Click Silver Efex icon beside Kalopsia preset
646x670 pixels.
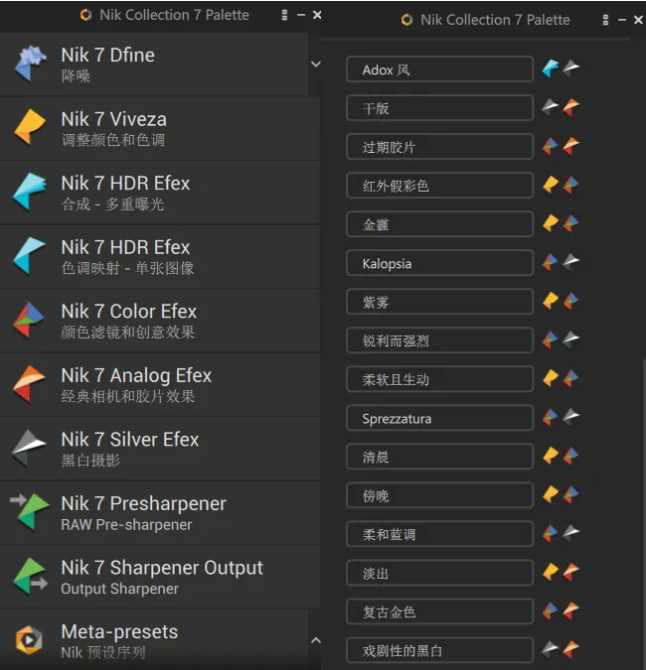click(x=571, y=262)
